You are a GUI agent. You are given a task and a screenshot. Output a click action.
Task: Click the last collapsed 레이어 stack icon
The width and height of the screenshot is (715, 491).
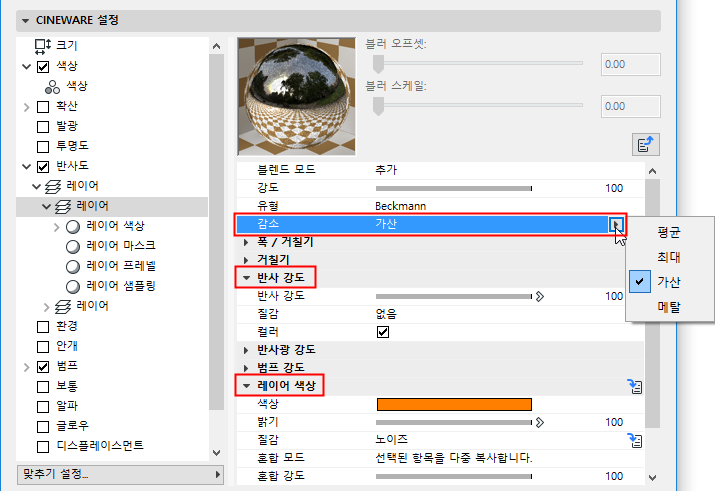click(63, 307)
